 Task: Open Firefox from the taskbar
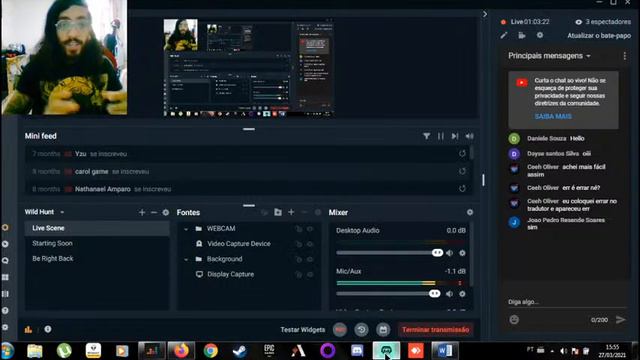[181, 351]
